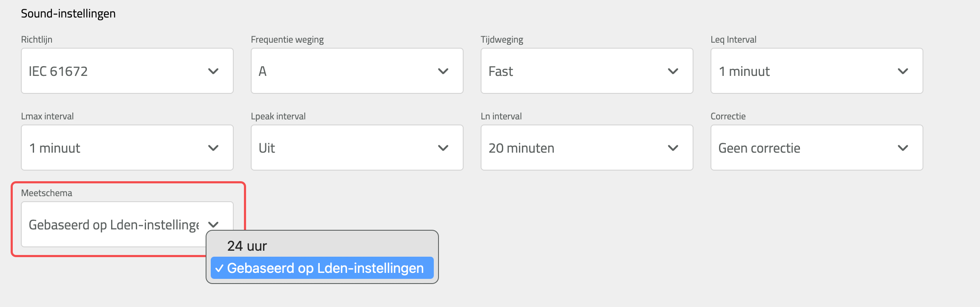Viewport: 980px width, 307px height.
Task: Click the chevron in the Lpeak interval box
Action: [443, 148]
